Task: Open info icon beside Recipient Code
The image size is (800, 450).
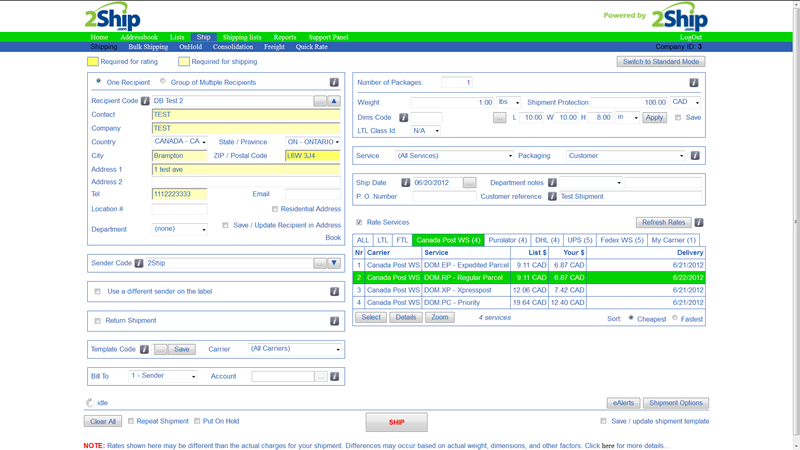Action: [145, 101]
